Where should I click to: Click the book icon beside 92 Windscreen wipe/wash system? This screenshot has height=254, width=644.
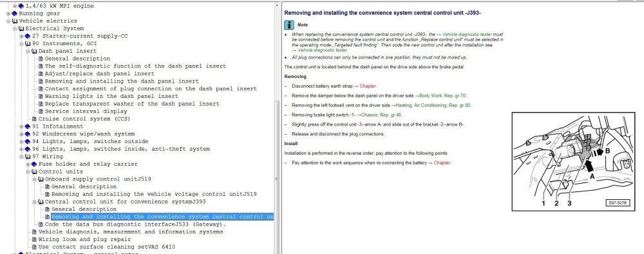coord(28,134)
